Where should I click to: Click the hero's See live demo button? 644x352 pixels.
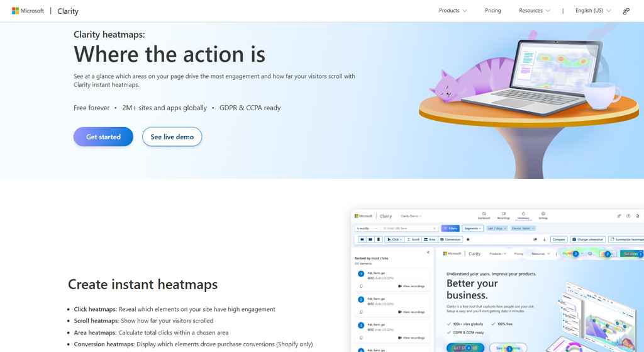[x=172, y=137]
